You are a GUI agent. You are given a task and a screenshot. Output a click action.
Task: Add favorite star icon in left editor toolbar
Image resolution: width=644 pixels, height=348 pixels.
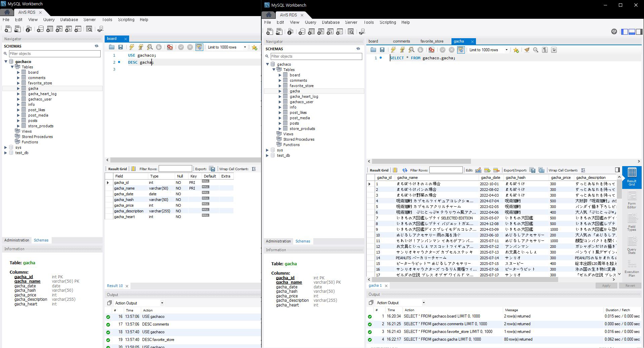coord(255,47)
